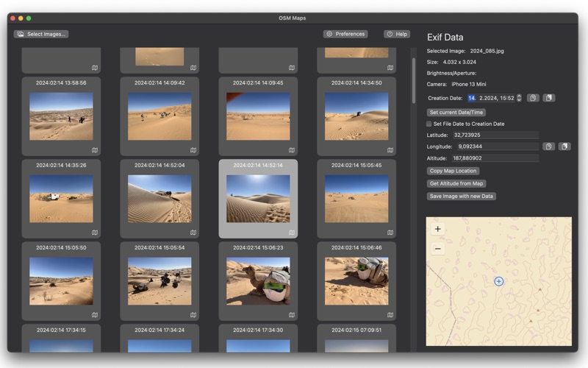
Task: Select the photo taken at 14:34:50
Action: [356, 116]
